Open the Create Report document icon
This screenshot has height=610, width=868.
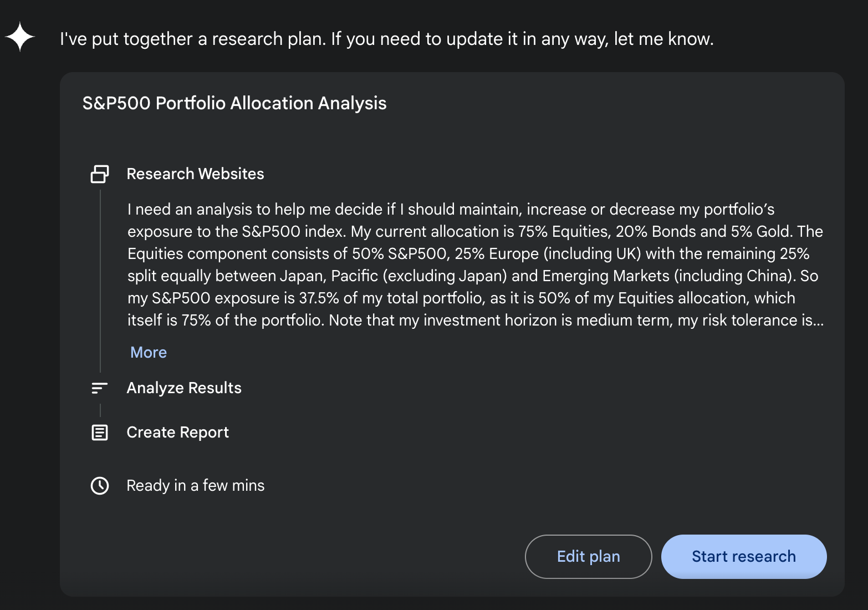[x=99, y=432]
